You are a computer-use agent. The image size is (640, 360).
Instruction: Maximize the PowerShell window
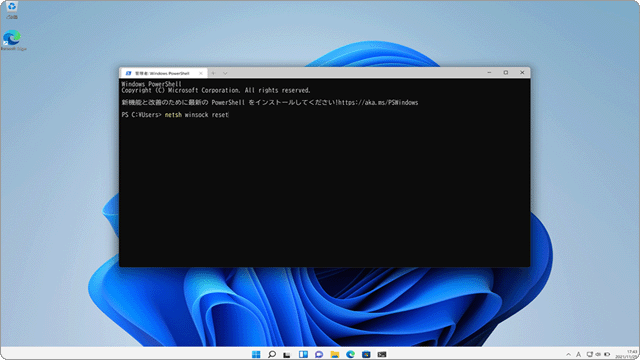(506, 73)
